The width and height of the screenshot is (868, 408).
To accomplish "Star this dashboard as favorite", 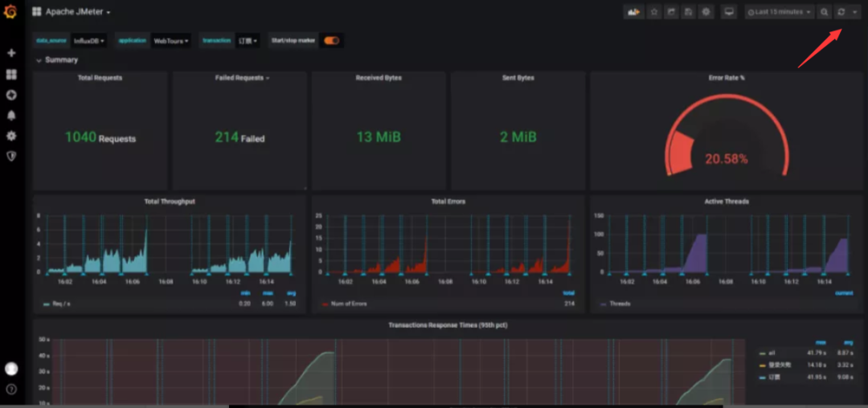I will coord(653,11).
